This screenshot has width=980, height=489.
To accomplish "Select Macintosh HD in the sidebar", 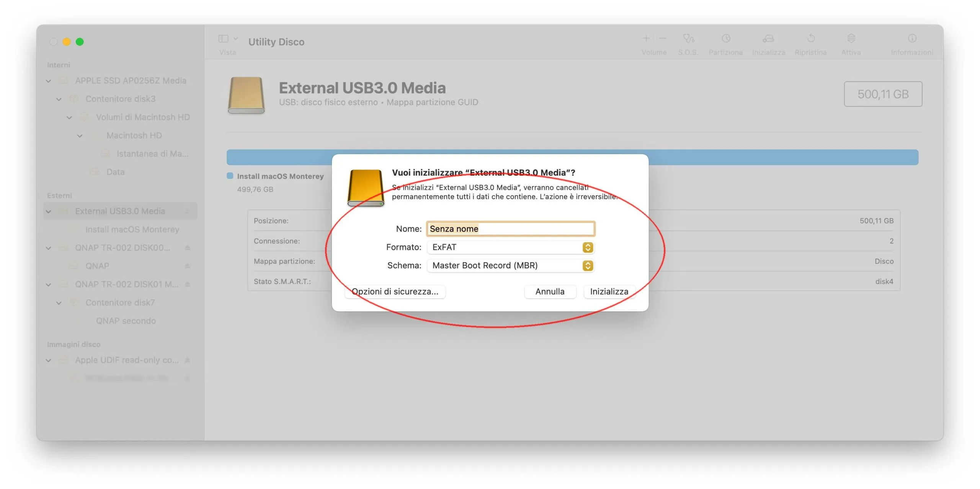I will (x=134, y=135).
